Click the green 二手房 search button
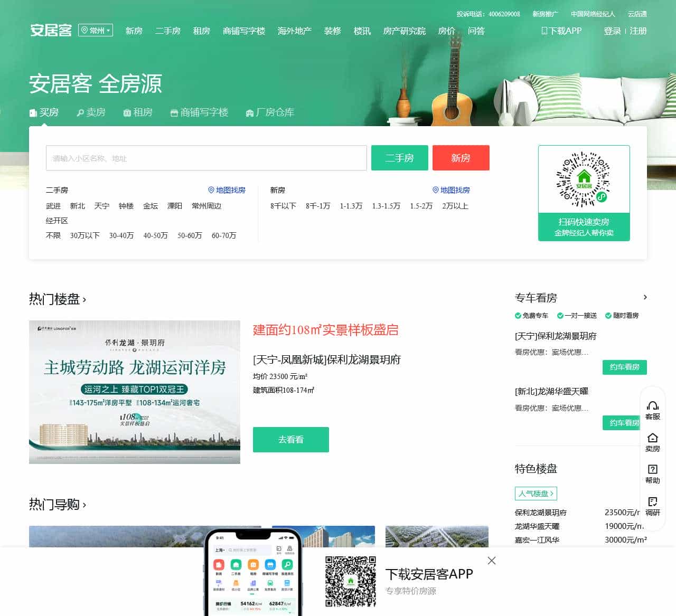The height and width of the screenshot is (616, 676). click(400, 158)
